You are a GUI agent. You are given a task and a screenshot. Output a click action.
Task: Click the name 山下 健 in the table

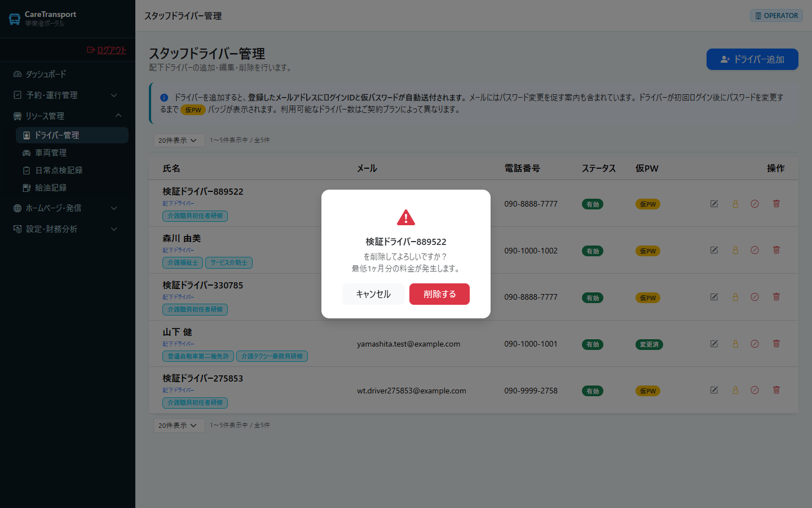(x=177, y=332)
